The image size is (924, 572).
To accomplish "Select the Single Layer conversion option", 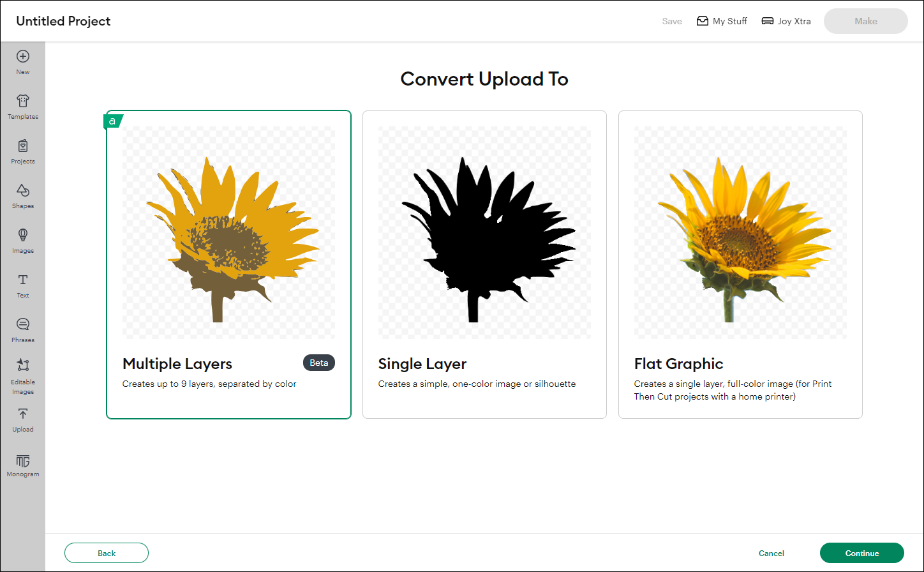I will [484, 264].
